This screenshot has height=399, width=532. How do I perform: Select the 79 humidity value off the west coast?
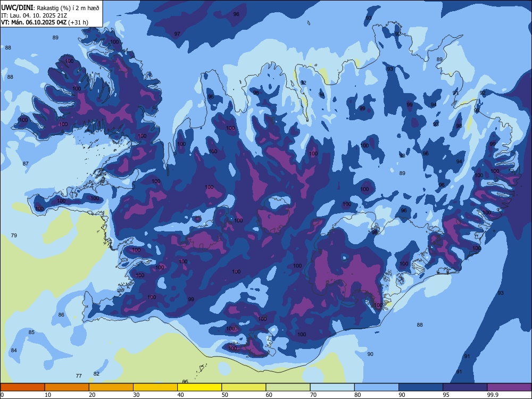pos(14,236)
